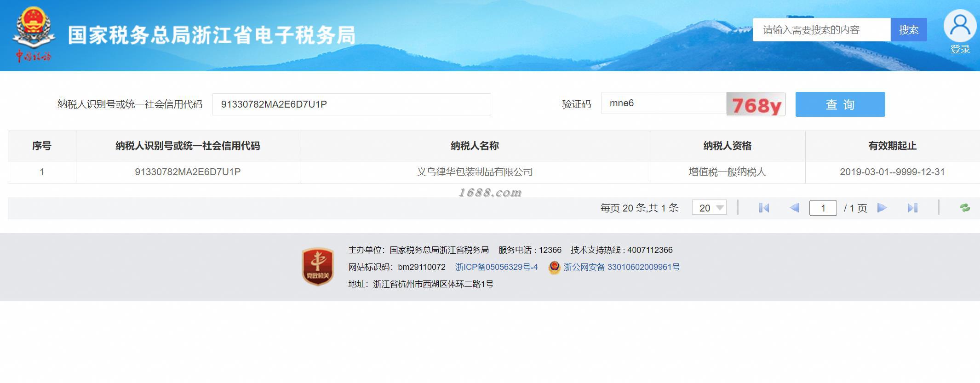Click the 纳税人识别号或统一社会信用代码 column header
Viewport: 980px width, 383px height.
coord(188,146)
